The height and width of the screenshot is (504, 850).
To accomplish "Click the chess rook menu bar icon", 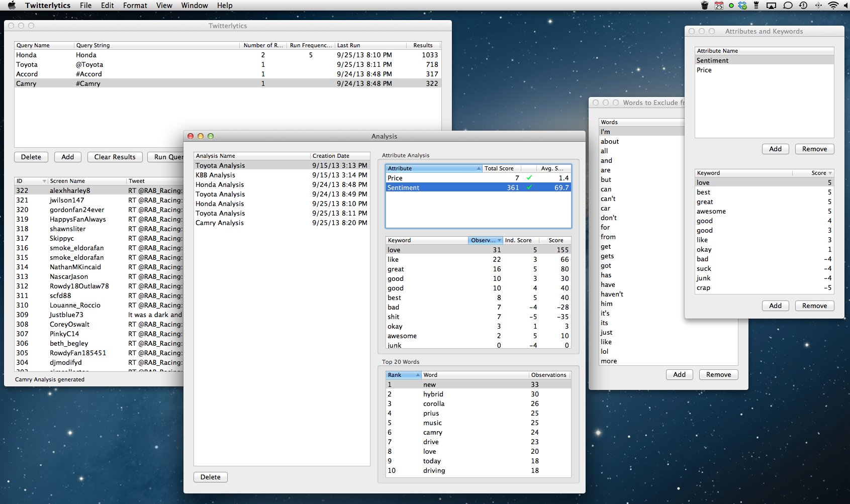I will tap(757, 6).
